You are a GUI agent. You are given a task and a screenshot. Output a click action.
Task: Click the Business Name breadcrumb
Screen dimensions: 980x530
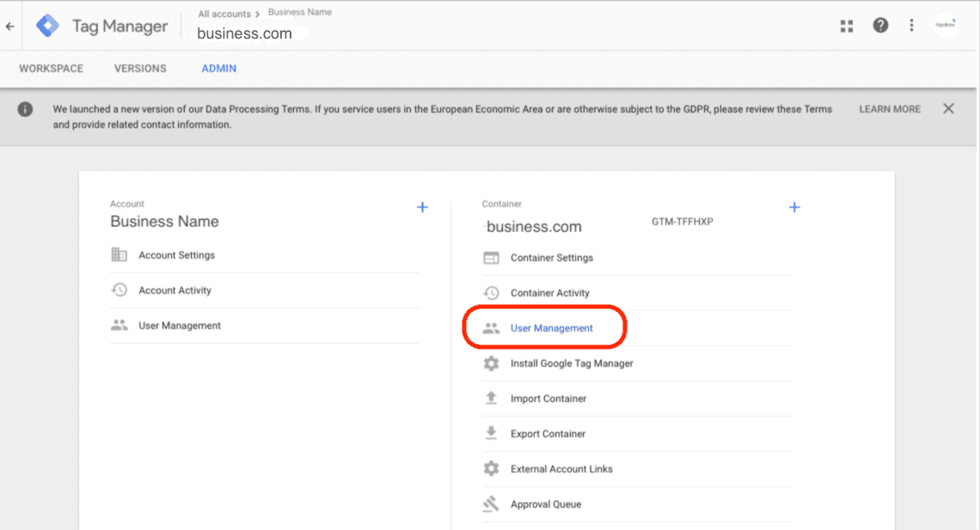[300, 12]
